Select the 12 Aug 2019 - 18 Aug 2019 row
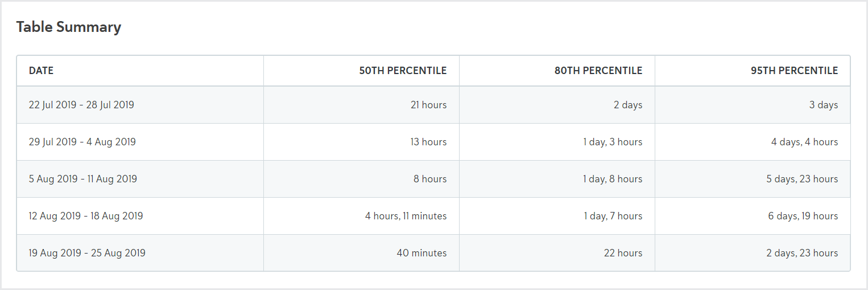Viewport: 868px width, 290px height. [x=86, y=216]
